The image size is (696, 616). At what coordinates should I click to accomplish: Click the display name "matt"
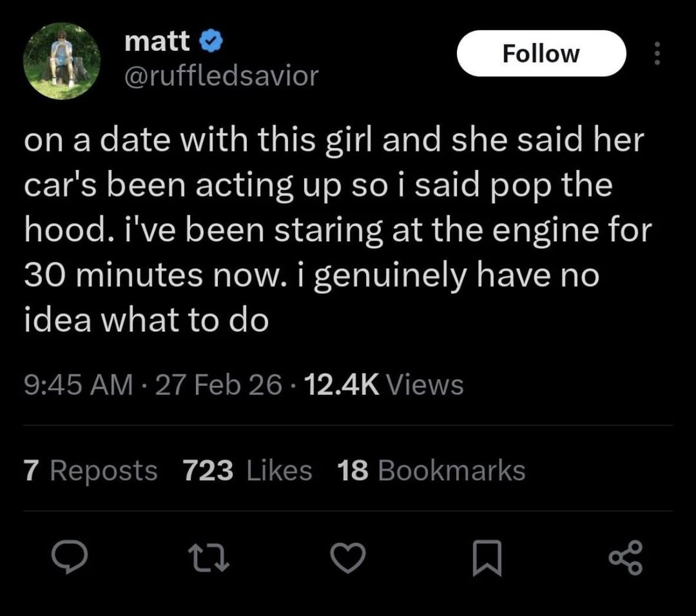point(157,42)
